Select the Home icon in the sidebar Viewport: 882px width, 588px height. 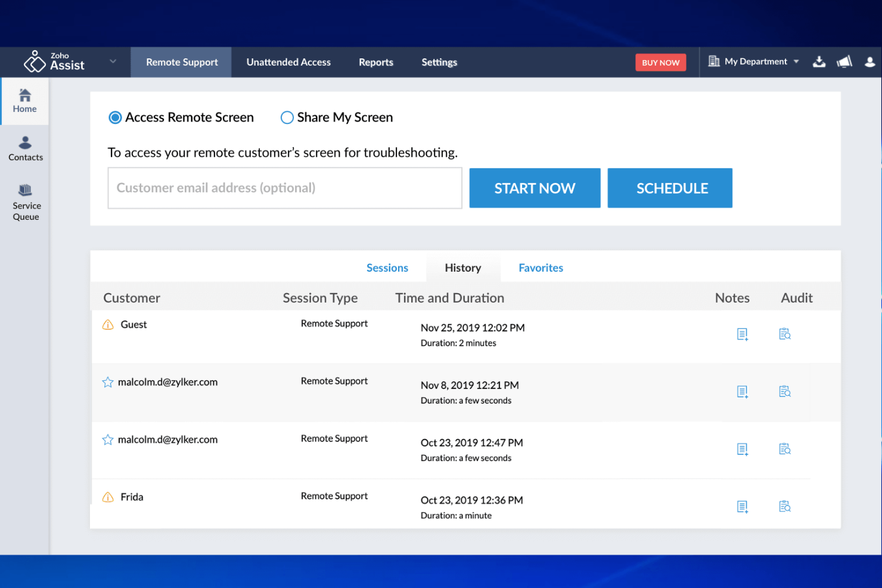(x=24, y=100)
